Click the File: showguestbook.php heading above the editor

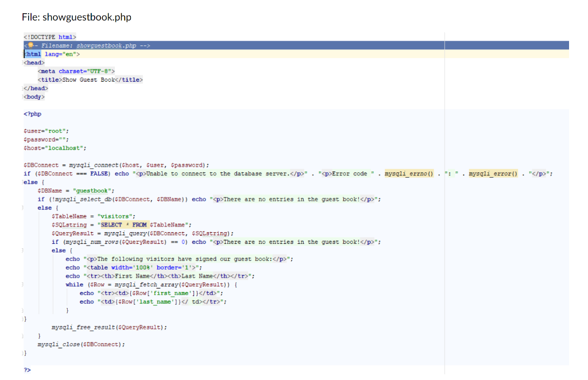click(76, 17)
